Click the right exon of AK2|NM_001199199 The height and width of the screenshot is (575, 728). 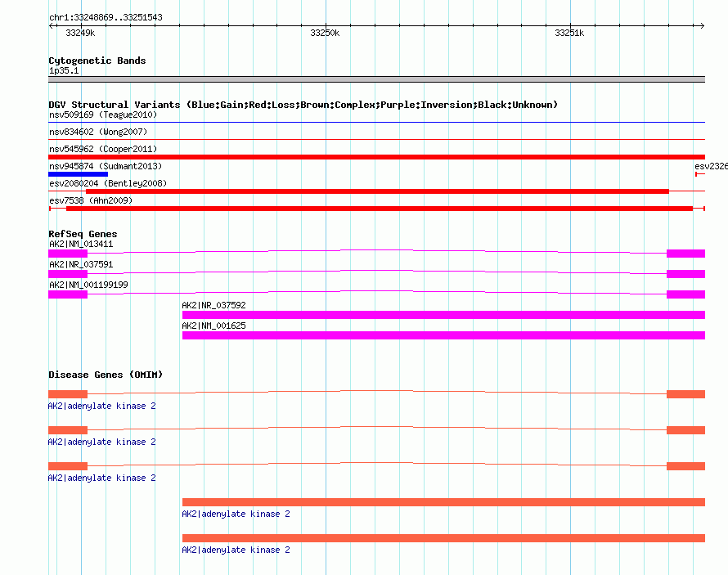(685, 294)
